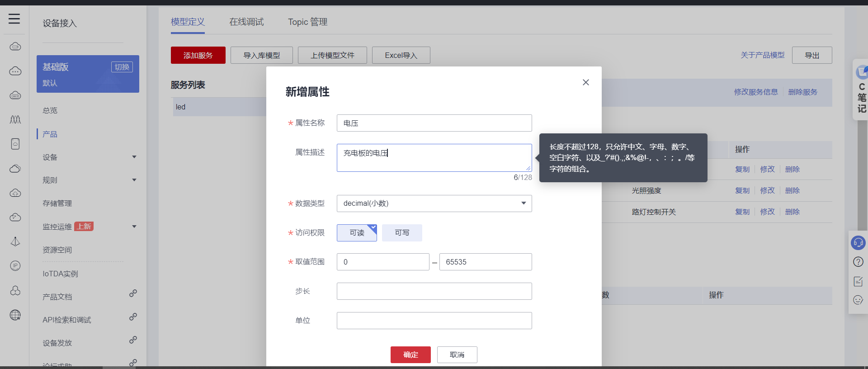Click the 路灯控制开关 property name
Image resolution: width=868 pixels, height=369 pixels.
tap(654, 212)
